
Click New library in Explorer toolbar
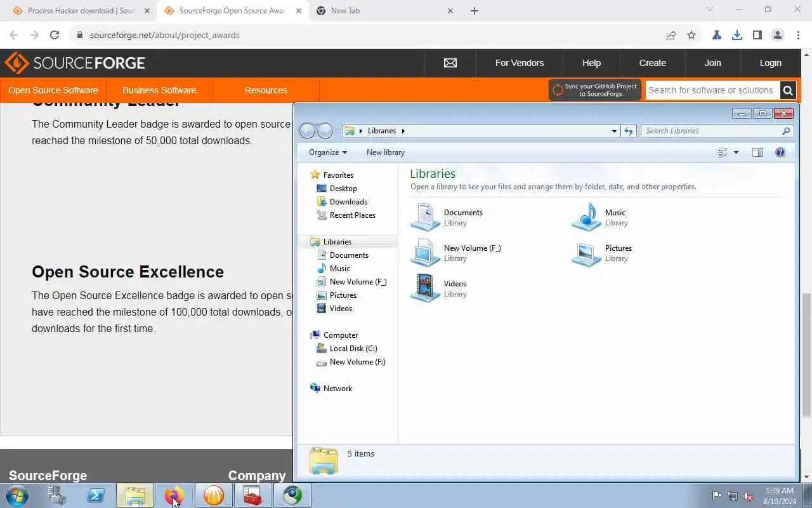(386, 152)
